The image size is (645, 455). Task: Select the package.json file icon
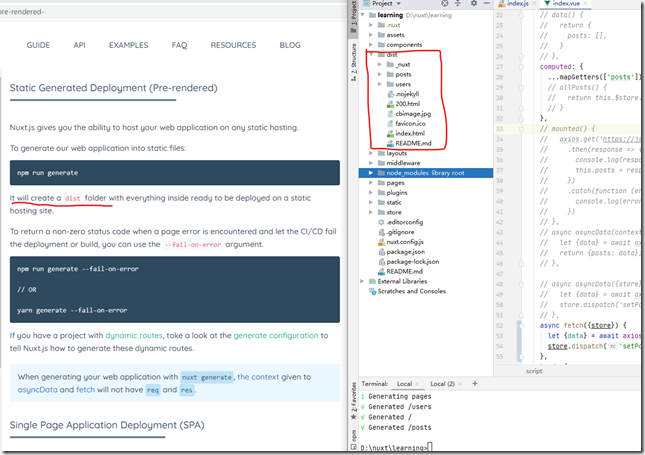coord(381,252)
